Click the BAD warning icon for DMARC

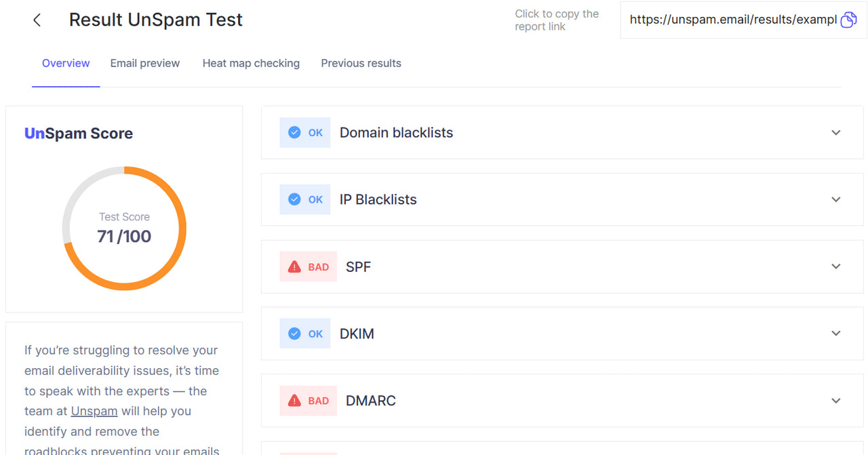pyautogui.click(x=294, y=401)
